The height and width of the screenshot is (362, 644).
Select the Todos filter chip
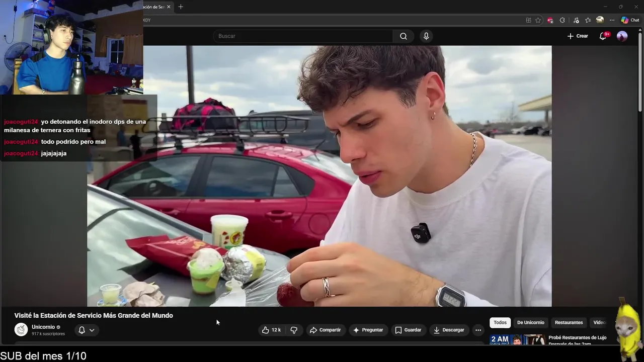pos(500,323)
